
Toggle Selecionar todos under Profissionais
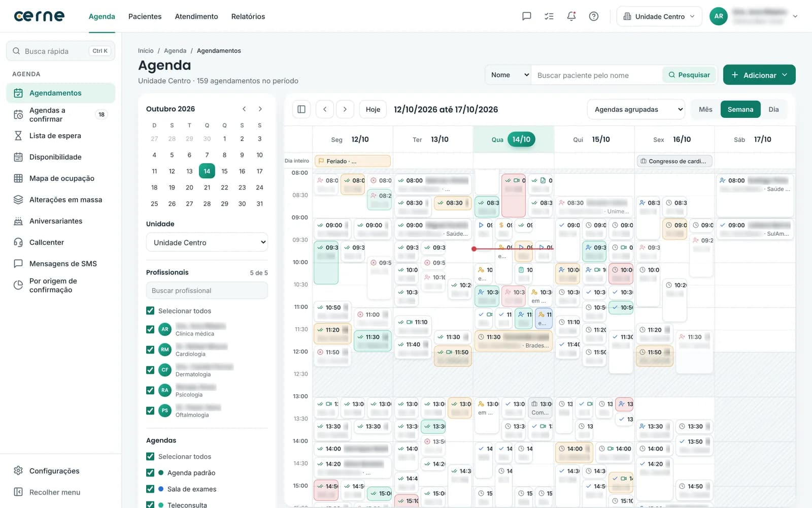(x=150, y=311)
